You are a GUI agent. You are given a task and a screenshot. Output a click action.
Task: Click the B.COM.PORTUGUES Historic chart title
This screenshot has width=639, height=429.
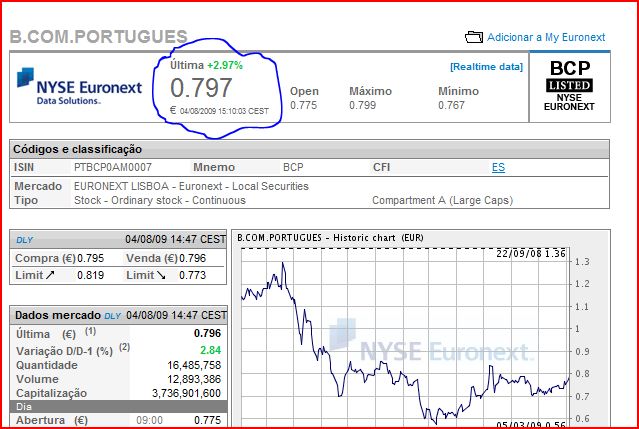coord(330,238)
